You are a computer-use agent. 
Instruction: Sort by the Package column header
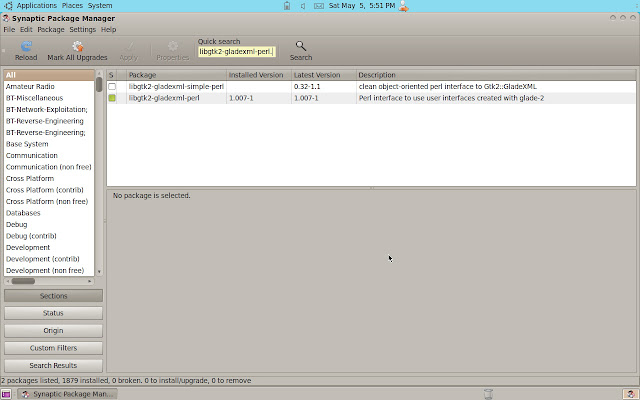[176, 75]
